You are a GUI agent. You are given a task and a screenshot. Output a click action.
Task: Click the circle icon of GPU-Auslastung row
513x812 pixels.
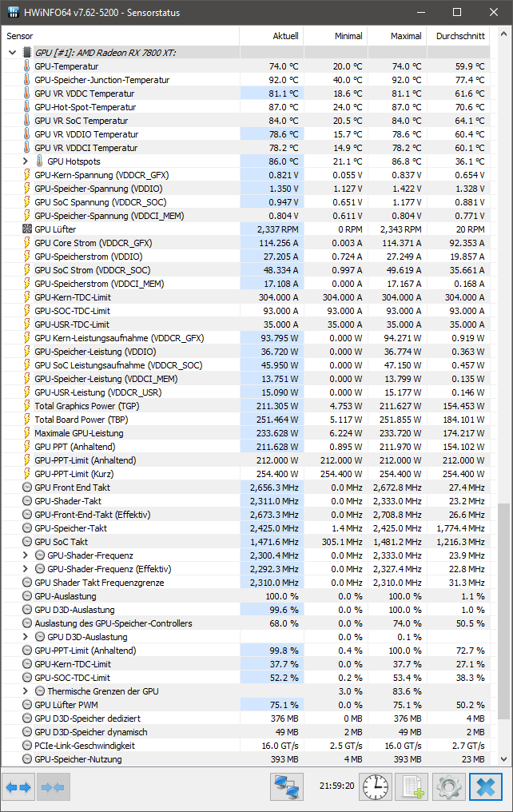(27, 596)
